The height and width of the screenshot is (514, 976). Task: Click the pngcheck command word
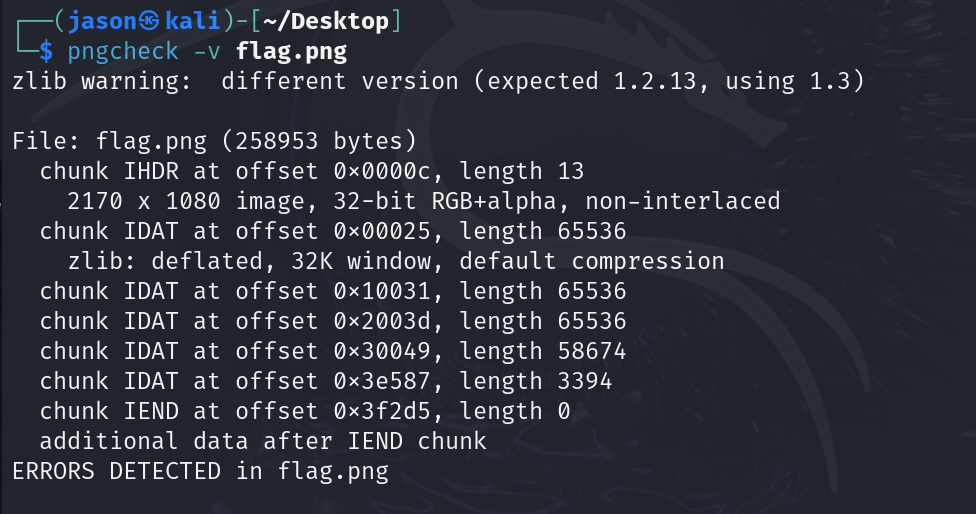123,50
